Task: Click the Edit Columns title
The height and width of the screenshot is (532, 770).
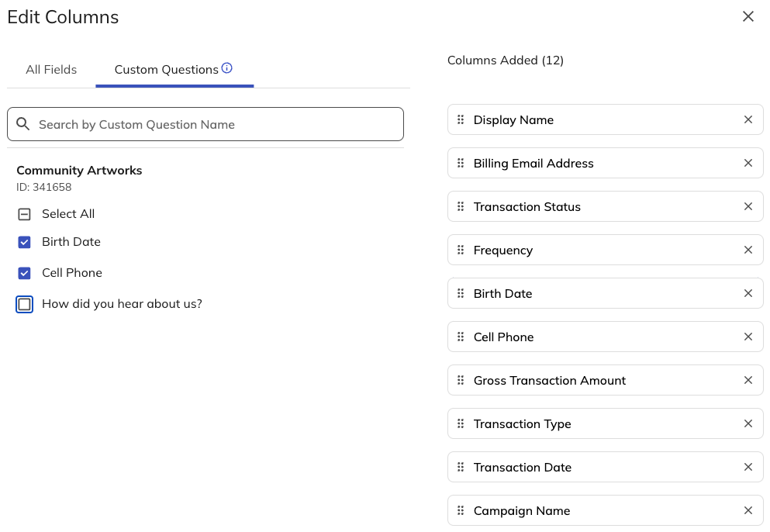Action: coord(63,17)
